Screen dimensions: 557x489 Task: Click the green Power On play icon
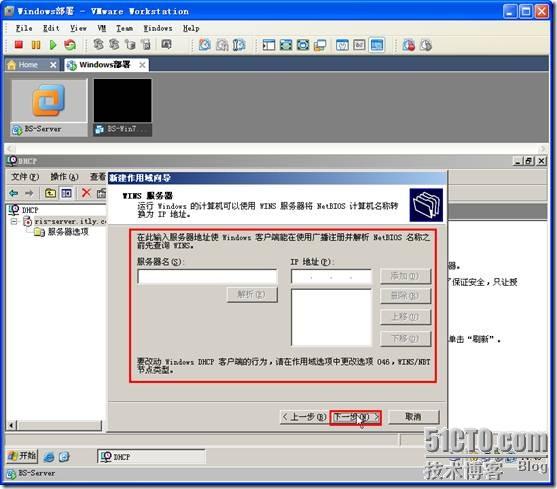click(53, 45)
